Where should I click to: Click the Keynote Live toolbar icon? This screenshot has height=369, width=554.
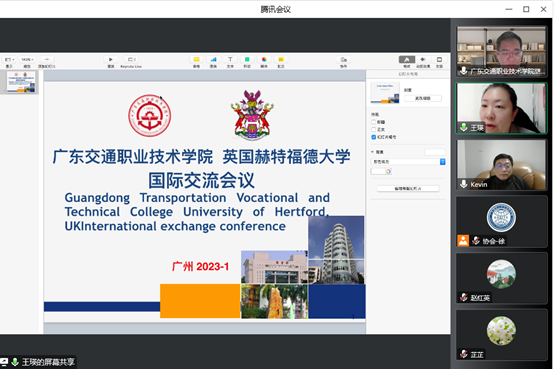(131, 59)
